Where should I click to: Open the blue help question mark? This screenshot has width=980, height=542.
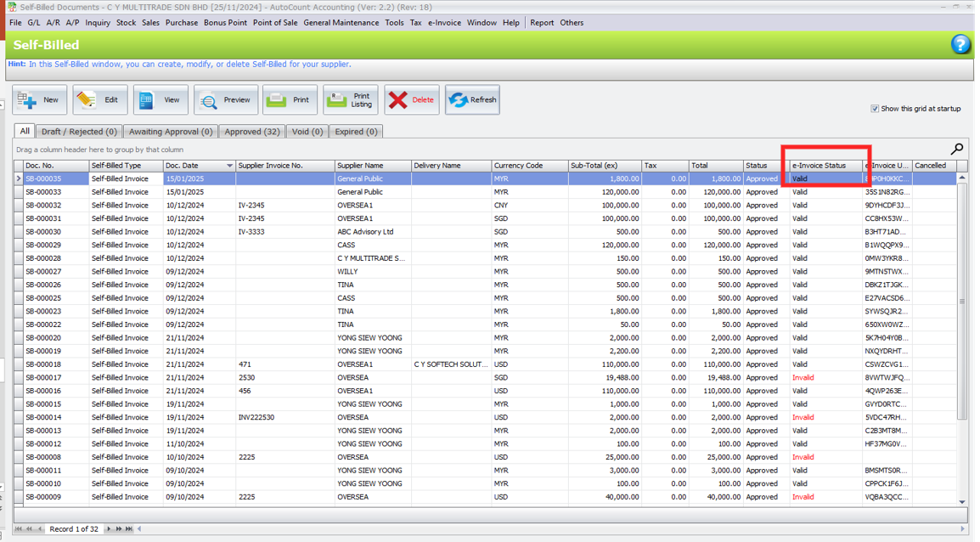[x=960, y=44]
